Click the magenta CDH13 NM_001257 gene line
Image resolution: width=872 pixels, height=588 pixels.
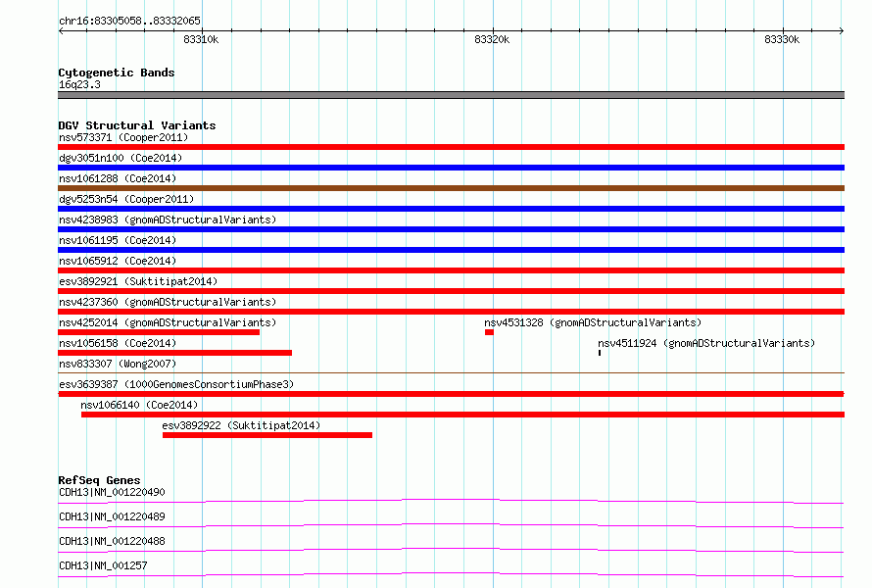(451, 574)
